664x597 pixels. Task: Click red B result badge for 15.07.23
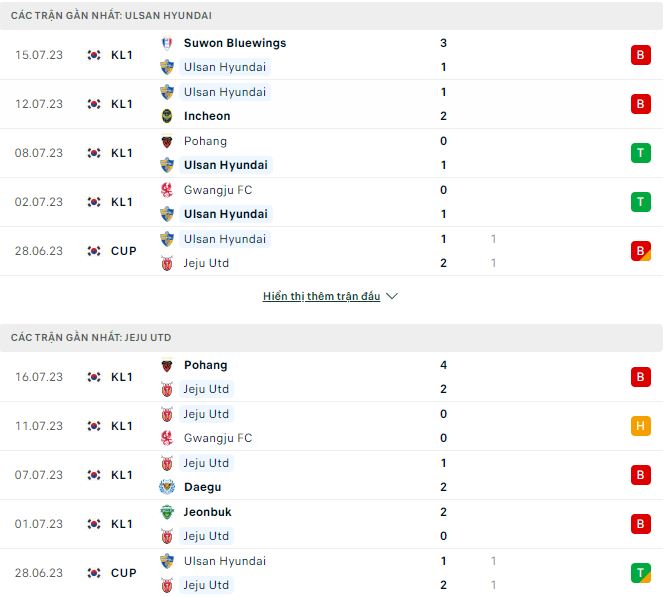pos(640,55)
